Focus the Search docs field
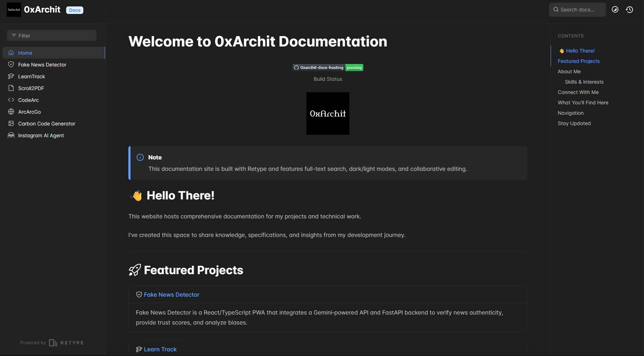This screenshot has height=356, width=644. pyautogui.click(x=577, y=10)
